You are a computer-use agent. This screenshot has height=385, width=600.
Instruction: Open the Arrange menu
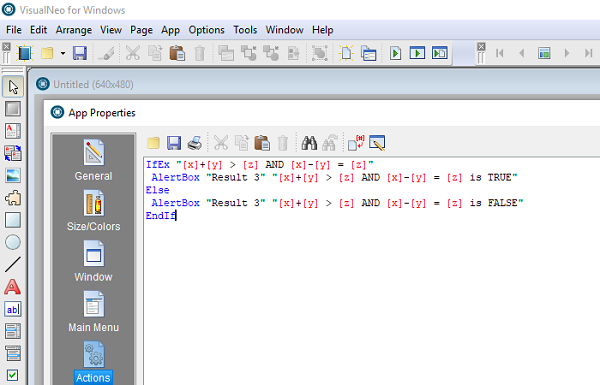coord(73,30)
